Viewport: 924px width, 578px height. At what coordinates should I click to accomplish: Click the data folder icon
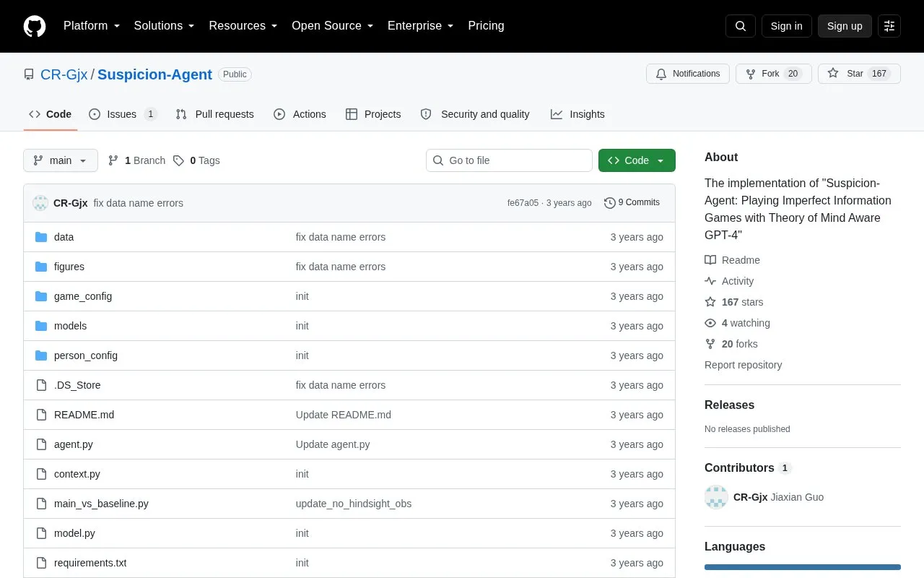(41, 237)
